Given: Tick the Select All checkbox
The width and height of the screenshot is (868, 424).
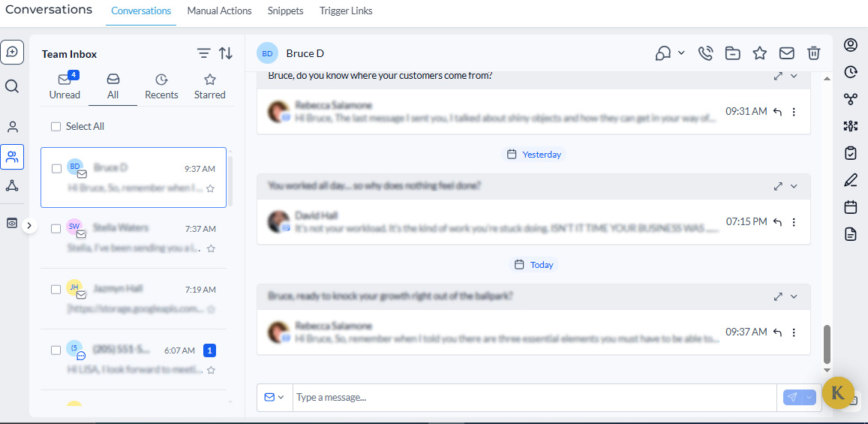Looking at the screenshot, I should pos(56,127).
